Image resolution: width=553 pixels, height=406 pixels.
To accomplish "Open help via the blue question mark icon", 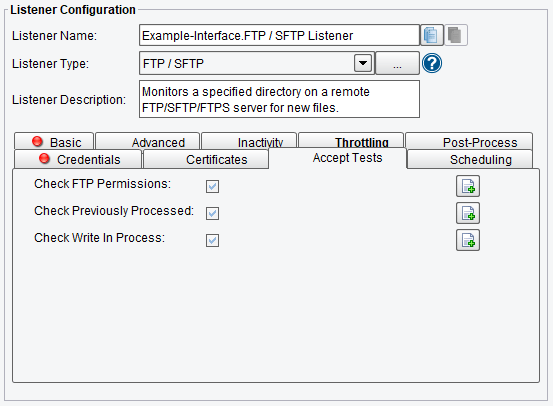I will point(432,63).
